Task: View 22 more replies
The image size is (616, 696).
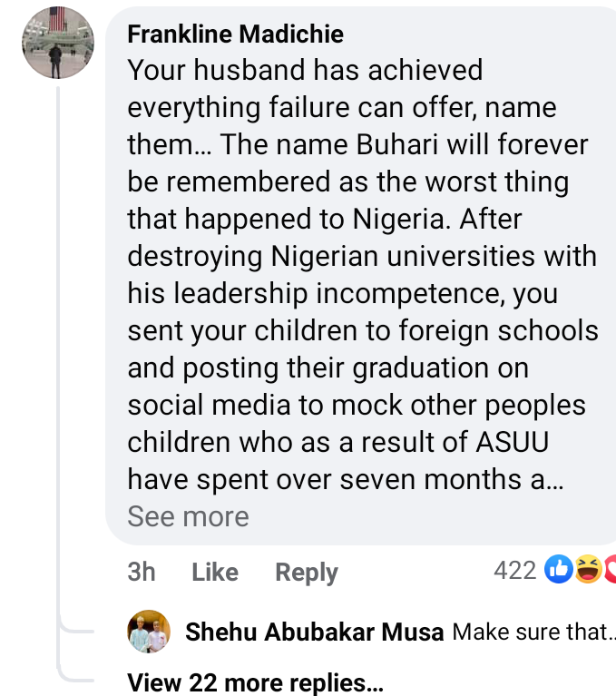Action: coord(255,682)
